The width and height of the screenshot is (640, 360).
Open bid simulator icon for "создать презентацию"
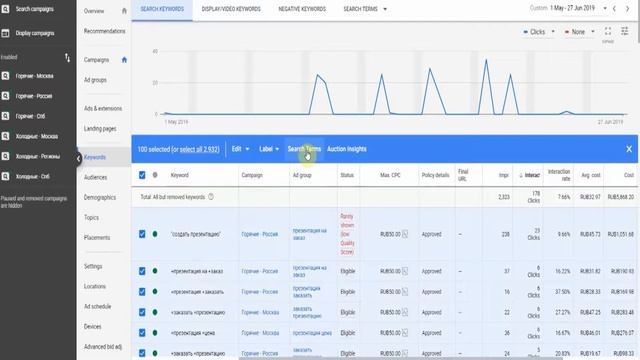pos(405,234)
